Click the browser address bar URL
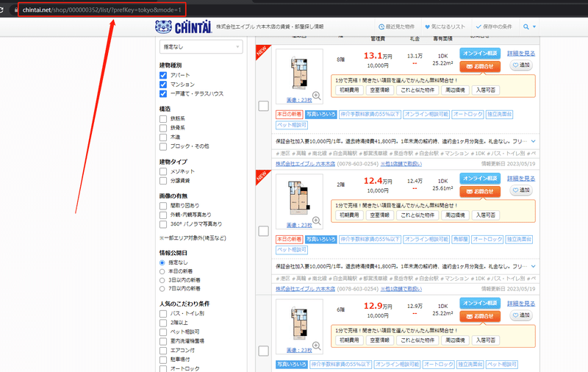Viewport: 588px width, 372px height. tap(101, 10)
